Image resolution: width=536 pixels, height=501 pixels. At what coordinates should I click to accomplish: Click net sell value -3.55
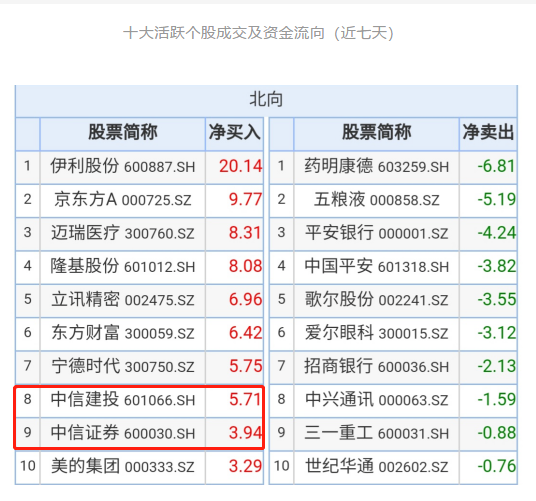pyautogui.click(x=497, y=300)
